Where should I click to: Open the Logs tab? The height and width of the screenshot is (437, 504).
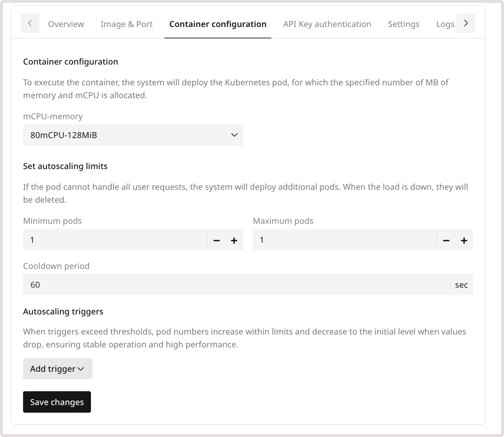[445, 24]
